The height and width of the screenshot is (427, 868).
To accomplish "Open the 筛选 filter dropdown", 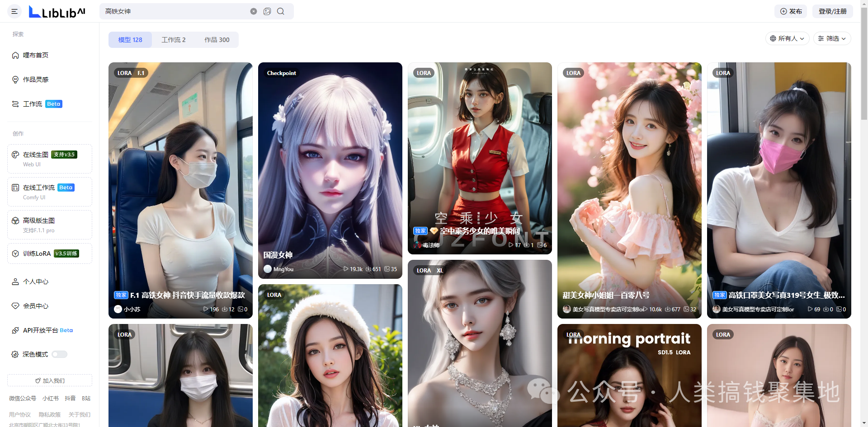I will click(832, 38).
